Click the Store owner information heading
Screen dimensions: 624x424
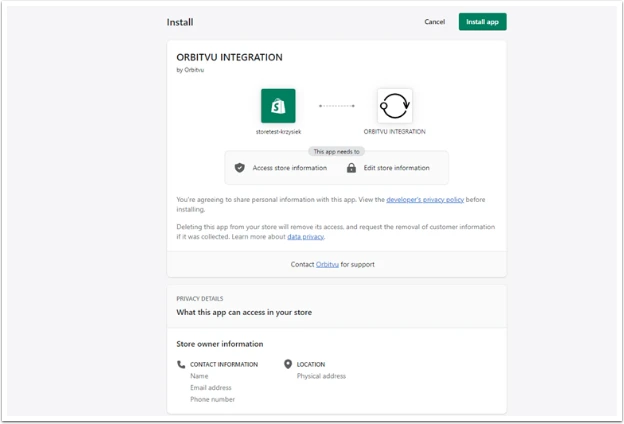click(x=220, y=344)
